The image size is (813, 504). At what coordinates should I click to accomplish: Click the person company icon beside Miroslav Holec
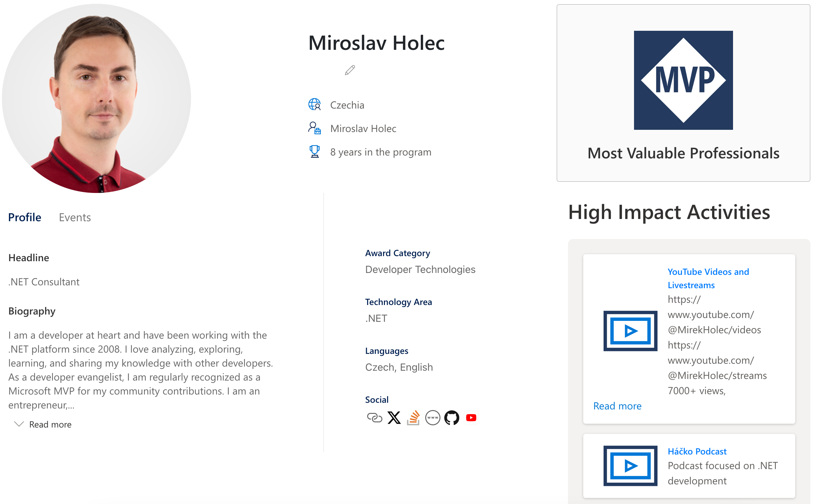[x=314, y=128]
